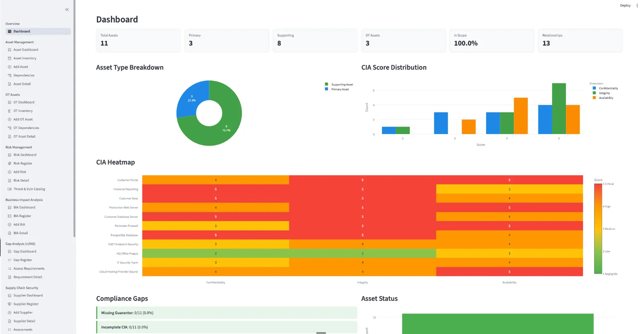Screen dimensions: 644x334
Task: Click the Dashboard icon in Overview
Action: 10,31
